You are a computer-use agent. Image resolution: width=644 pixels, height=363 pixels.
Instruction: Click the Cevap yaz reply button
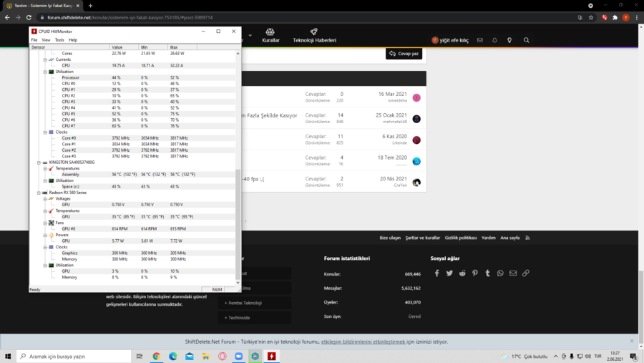pos(404,54)
